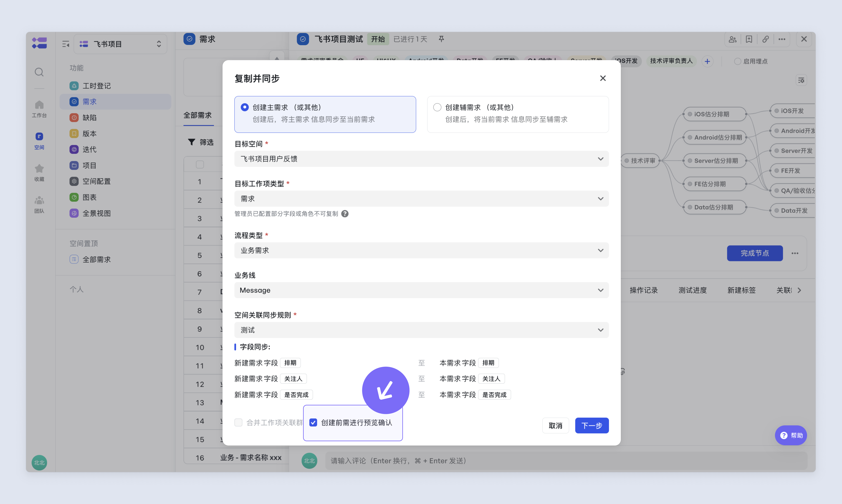842x504 pixels.
Task: Open the search icon in left rail
Action: click(x=39, y=72)
